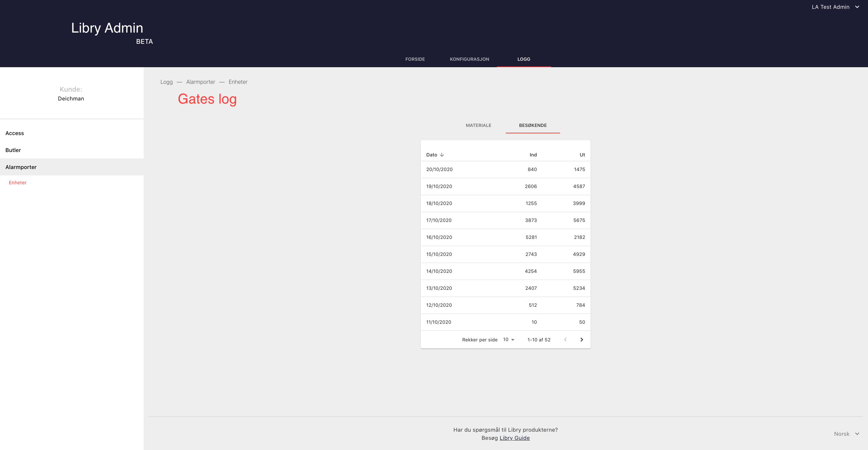The width and height of the screenshot is (868, 450).
Task: Open the Butler sidebar item
Action: click(13, 150)
